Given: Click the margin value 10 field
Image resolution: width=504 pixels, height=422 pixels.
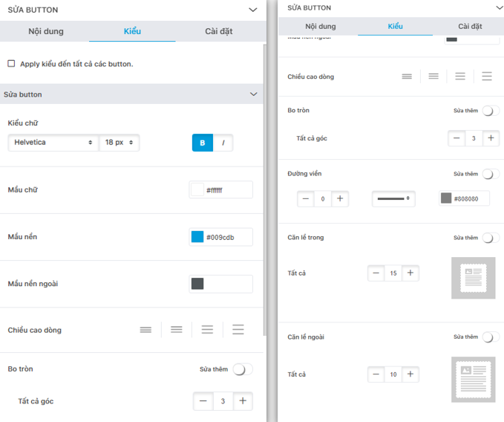Looking at the screenshot, I should 393,374.
